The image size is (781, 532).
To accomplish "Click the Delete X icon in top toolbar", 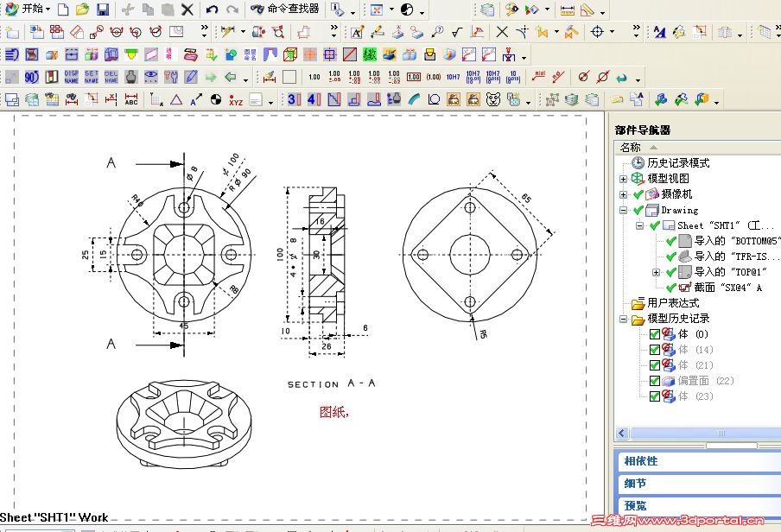I will 187,9.
